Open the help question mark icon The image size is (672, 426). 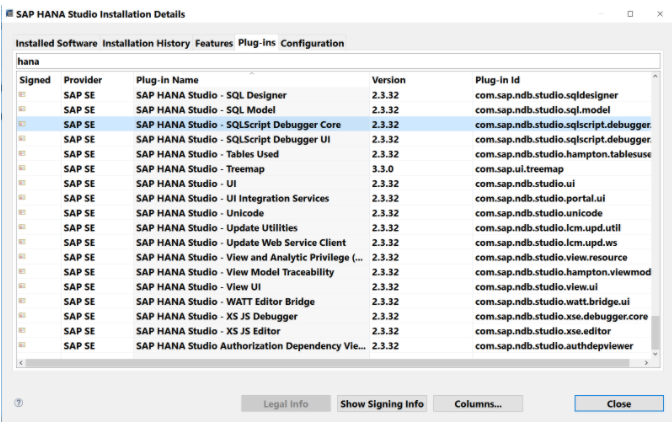[18, 402]
